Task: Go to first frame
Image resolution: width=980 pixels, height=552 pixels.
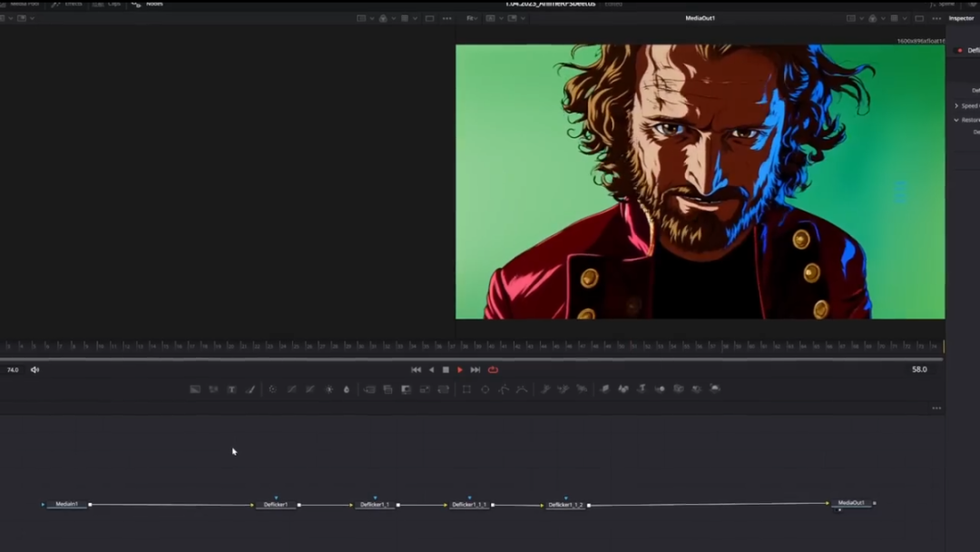Action: (416, 370)
